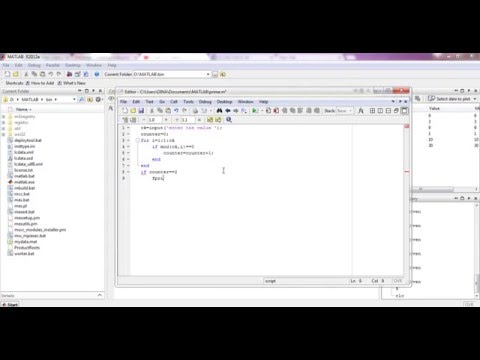
Task: Click the blue Back arrow in the Editor toolbar
Action: [x=228, y=111]
